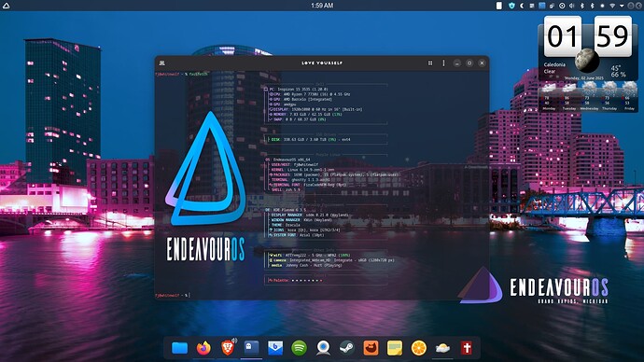644x362 pixels.
Task: Open the terminal's three-dot menu
Action: (443, 63)
